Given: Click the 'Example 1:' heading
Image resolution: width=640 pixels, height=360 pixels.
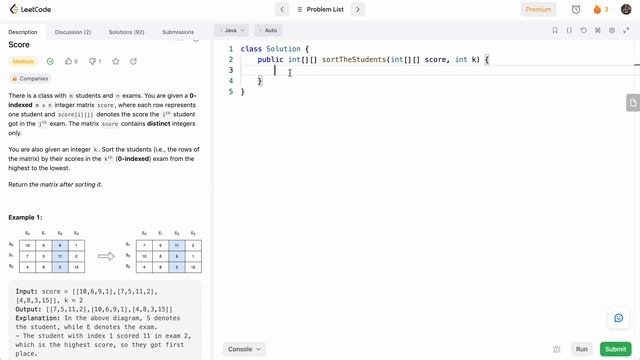Looking at the screenshot, I should point(25,217).
